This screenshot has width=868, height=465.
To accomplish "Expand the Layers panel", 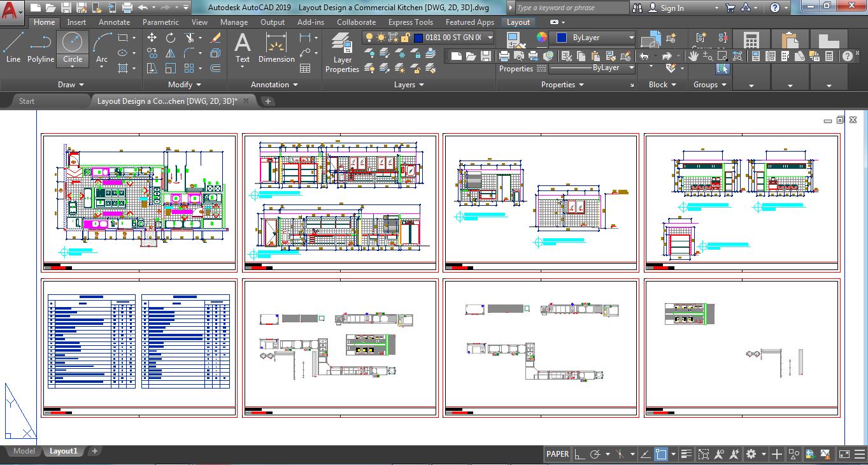I will (409, 84).
